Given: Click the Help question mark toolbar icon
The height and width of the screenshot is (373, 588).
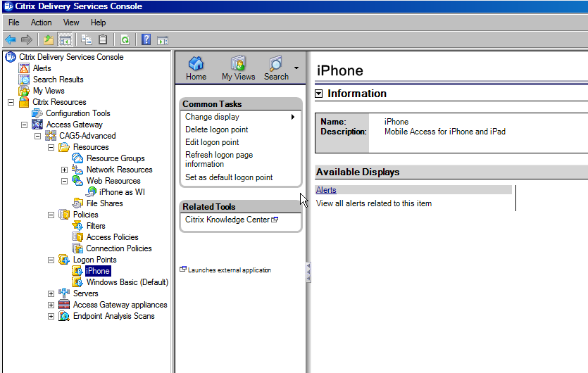Looking at the screenshot, I should [x=146, y=39].
